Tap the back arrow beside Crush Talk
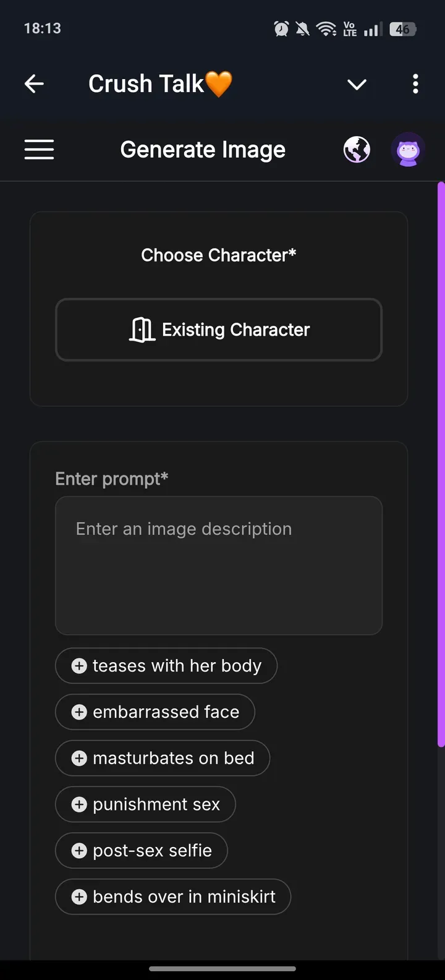The width and height of the screenshot is (445, 980). point(34,83)
